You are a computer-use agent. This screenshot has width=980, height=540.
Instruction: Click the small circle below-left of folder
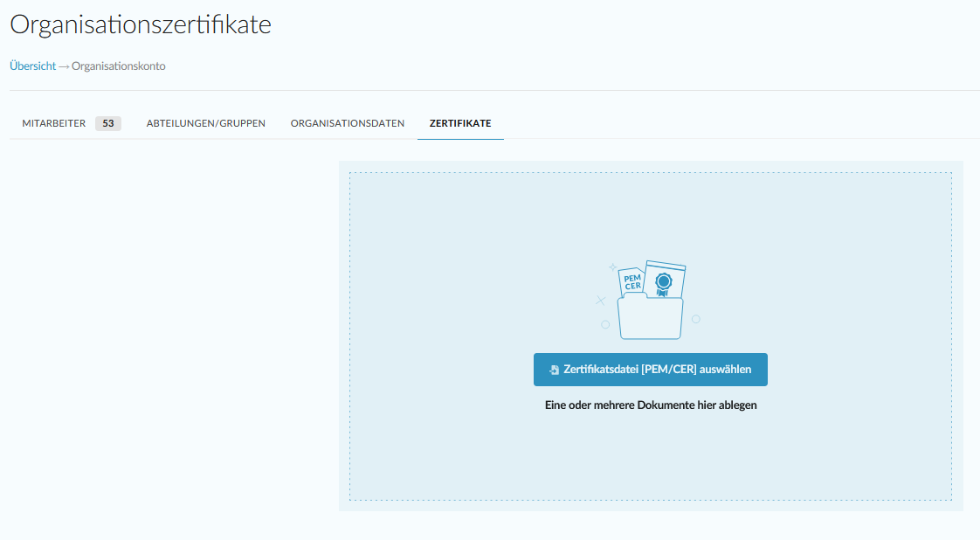point(605,324)
